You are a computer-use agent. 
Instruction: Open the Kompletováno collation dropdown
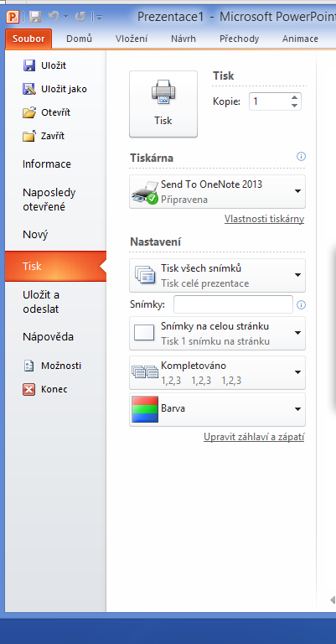click(x=217, y=372)
